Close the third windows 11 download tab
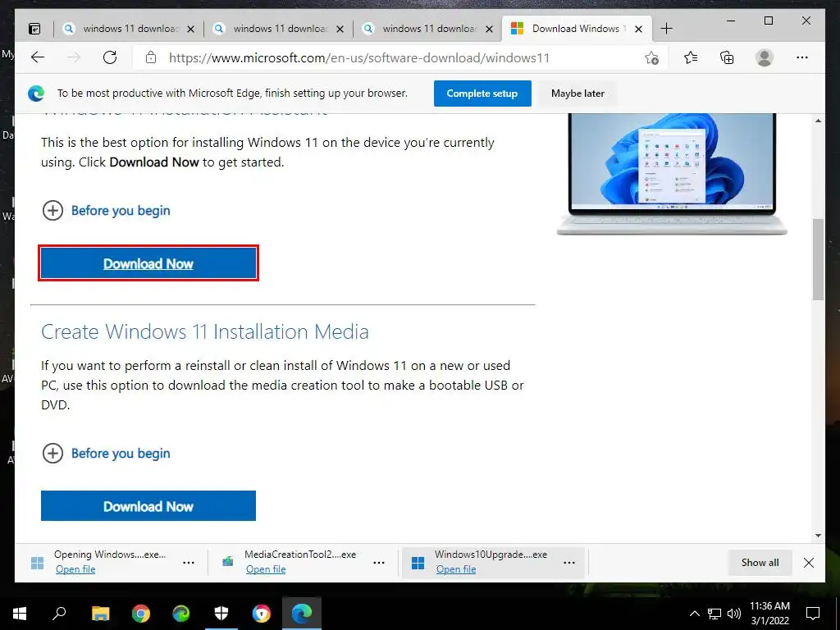The image size is (840, 630). point(489,29)
